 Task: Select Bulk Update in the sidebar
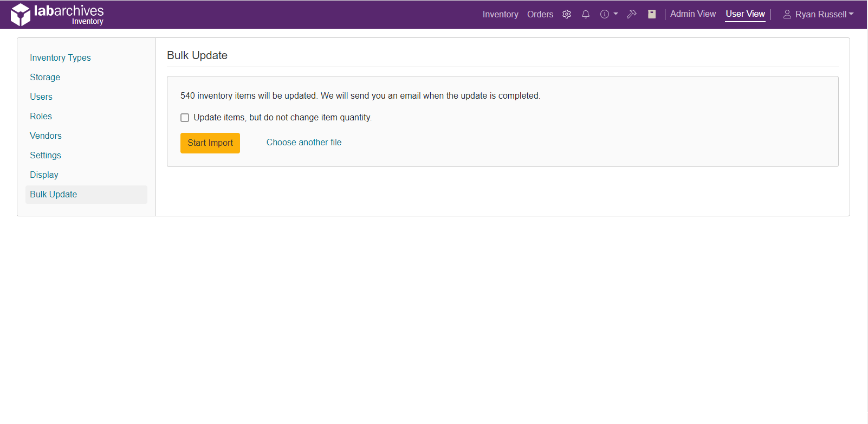pyautogui.click(x=53, y=195)
